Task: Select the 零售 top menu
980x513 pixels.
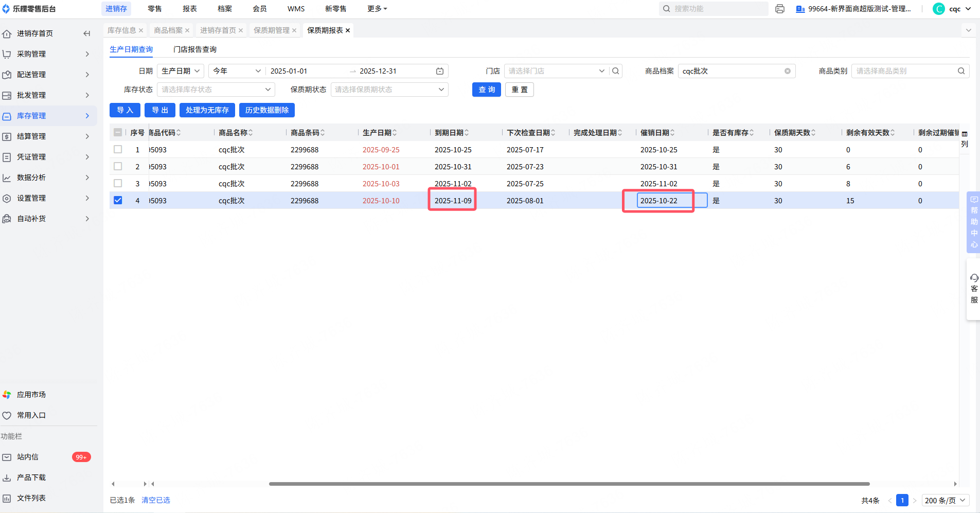Action: click(154, 9)
